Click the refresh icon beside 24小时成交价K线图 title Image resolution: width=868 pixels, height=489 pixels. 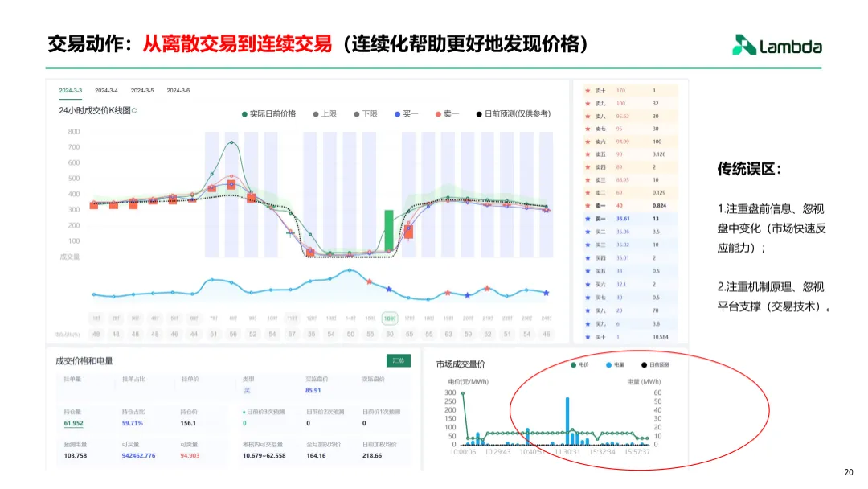point(134,110)
